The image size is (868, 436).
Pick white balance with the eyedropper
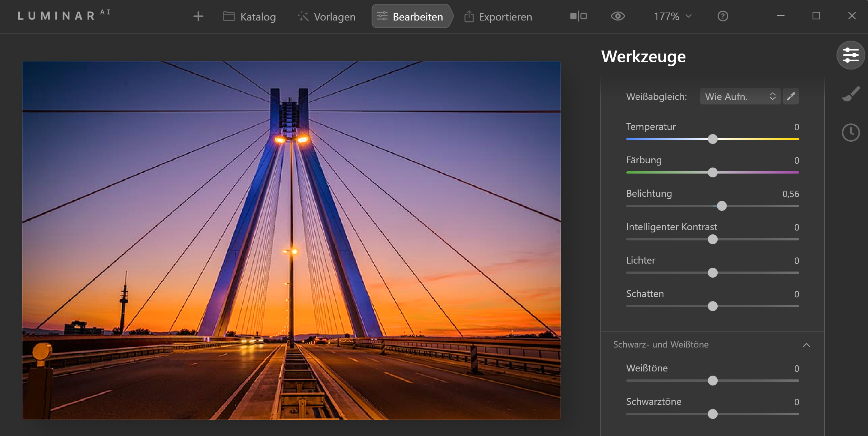[791, 96]
